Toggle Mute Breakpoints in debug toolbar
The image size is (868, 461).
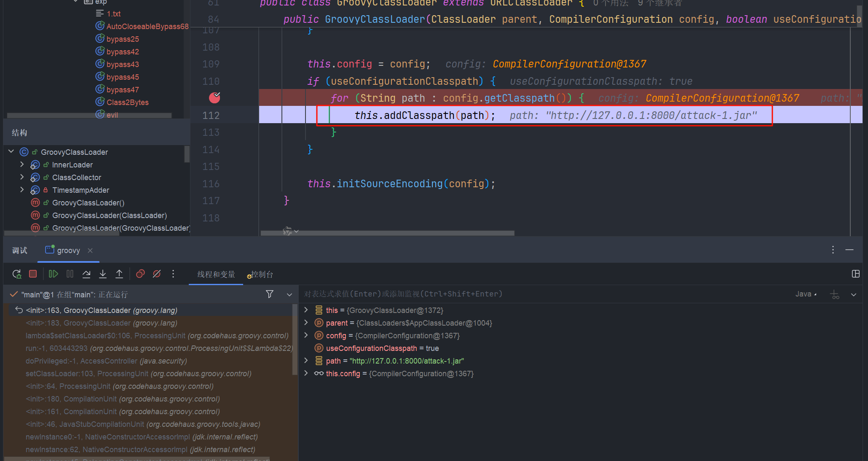coord(157,274)
